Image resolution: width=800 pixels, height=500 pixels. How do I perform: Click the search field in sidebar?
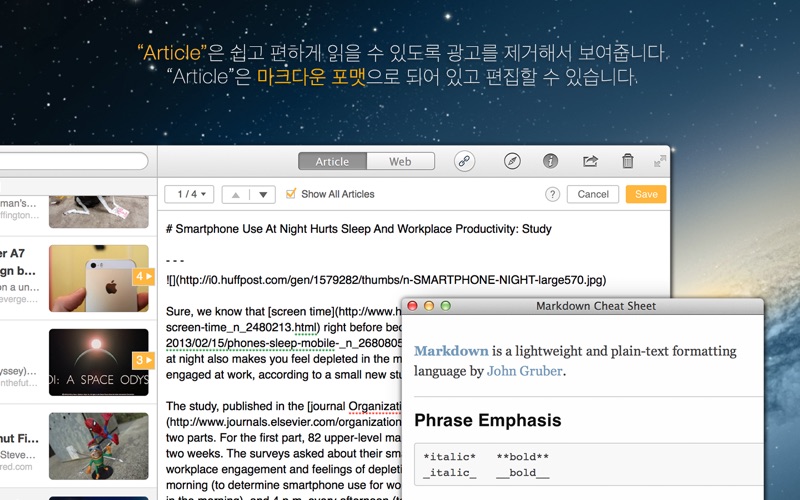(74, 161)
